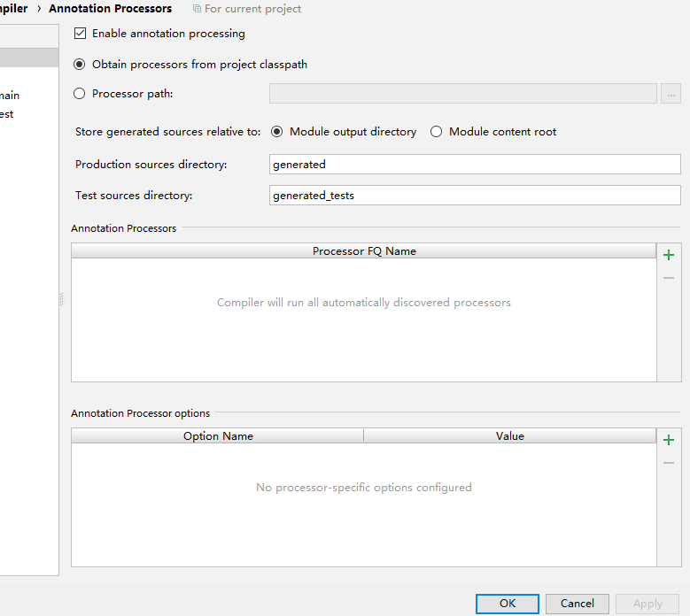Focus the Test sources directory field

475,196
